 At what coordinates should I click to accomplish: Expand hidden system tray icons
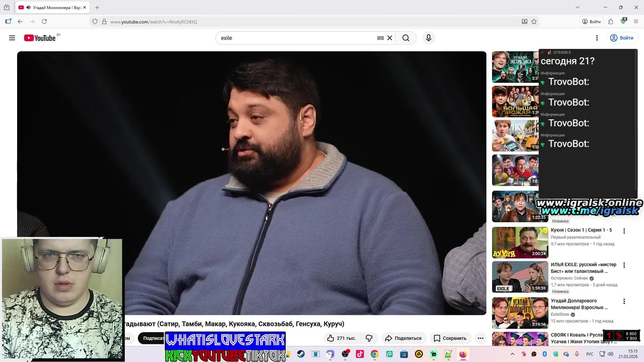(512, 354)
